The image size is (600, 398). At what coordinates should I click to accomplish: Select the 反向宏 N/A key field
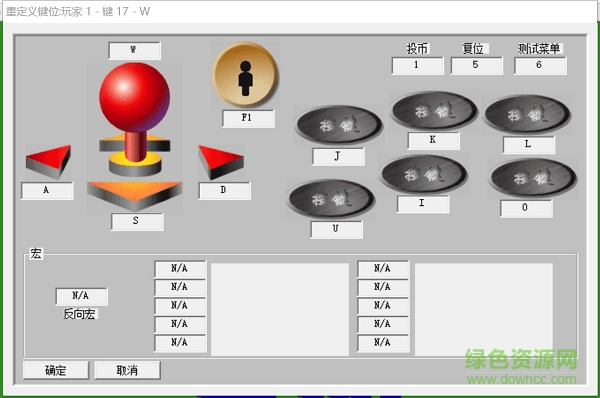82,296
